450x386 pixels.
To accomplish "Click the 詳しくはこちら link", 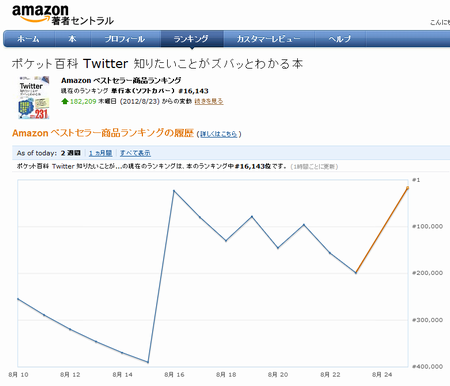I will point(219,134).
